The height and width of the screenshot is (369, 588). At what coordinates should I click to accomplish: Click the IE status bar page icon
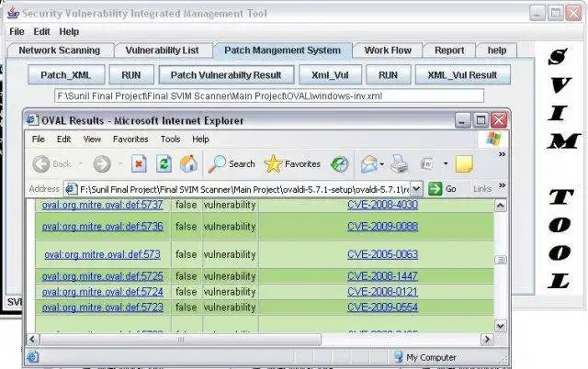pos(32,357)
